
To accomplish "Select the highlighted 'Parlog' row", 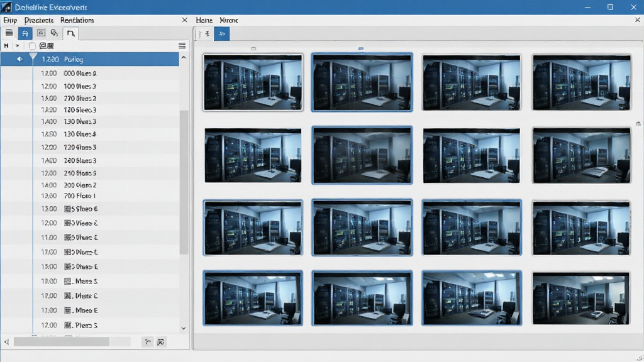I will (x=89, y=59).
